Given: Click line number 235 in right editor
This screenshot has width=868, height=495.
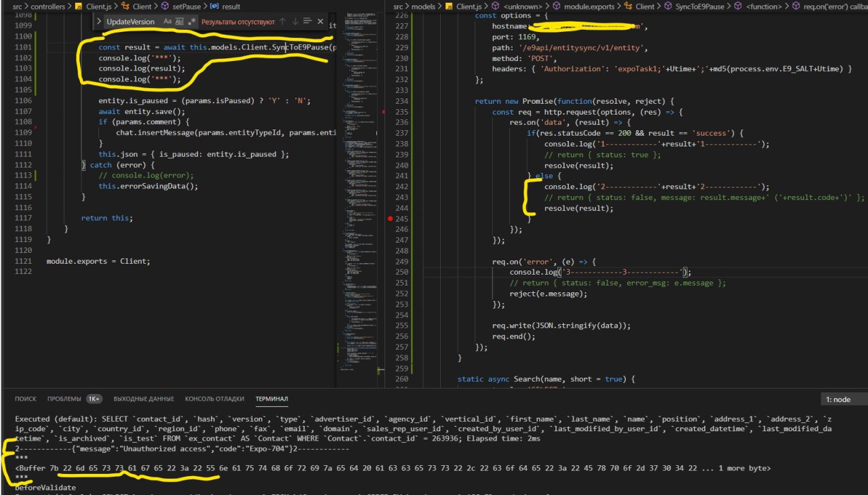Looking at the screenshot, I should [x=403, y=112].
